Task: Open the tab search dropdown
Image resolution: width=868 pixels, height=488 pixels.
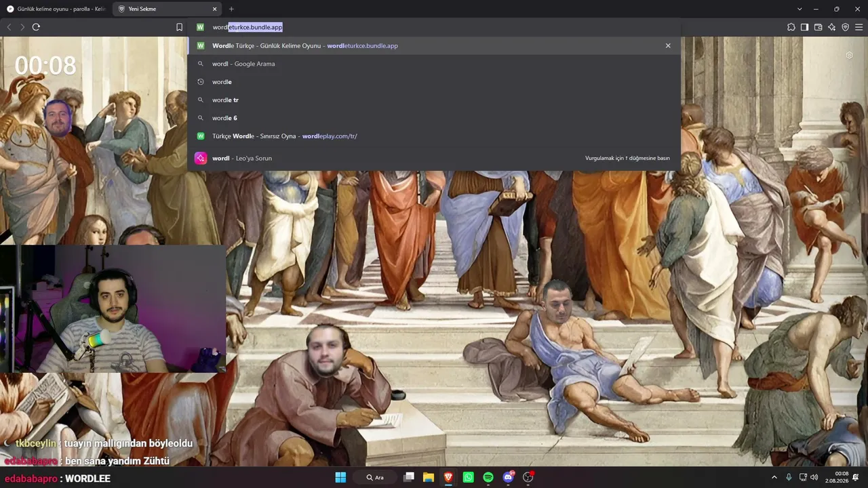Action: [x=800, y=9]
